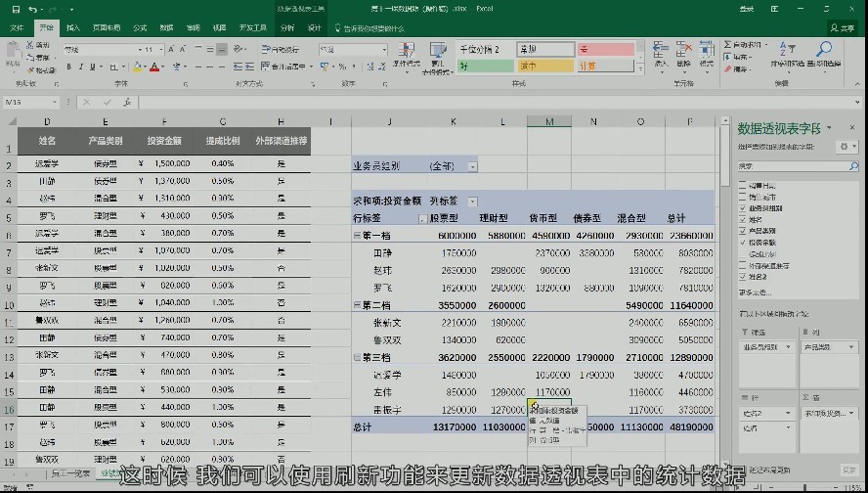Click the Sort and Filter A-Z icon

coord(787,49)
